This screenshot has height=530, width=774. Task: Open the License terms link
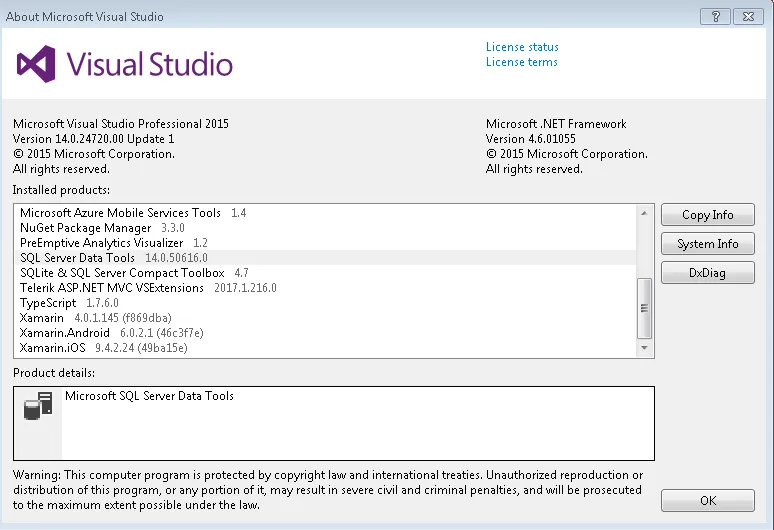point(521,62)
